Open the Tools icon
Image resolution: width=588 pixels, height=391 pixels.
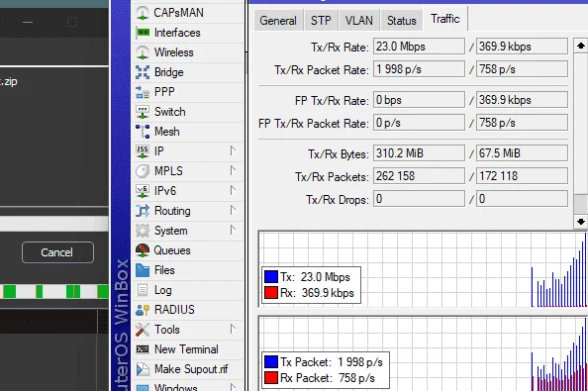(143, 330)
